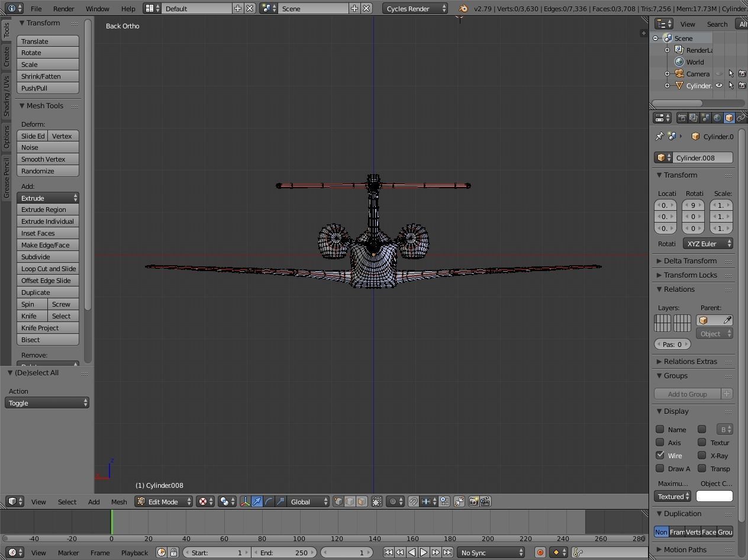Open the Render Layers properties tab
This screenshot has height=560, width=748.
pos(694,118)
